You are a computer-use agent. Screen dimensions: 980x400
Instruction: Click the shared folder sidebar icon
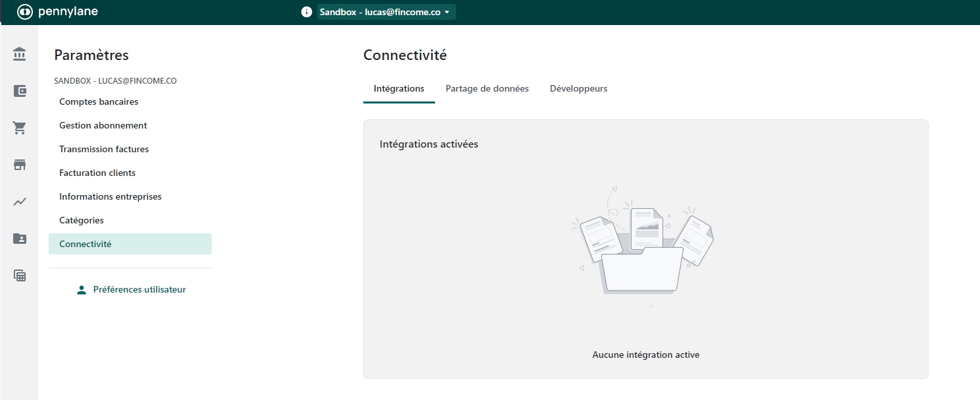pyautogui.click(x=20, y=239)
